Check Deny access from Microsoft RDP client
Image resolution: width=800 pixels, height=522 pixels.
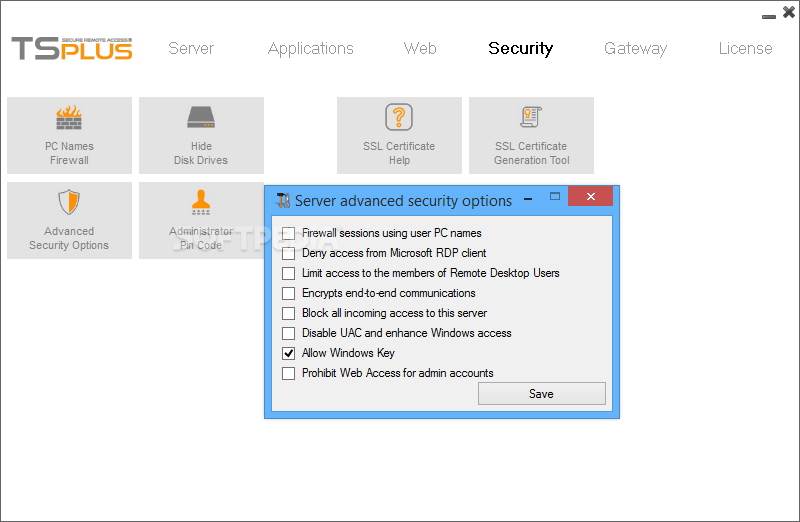288,253
